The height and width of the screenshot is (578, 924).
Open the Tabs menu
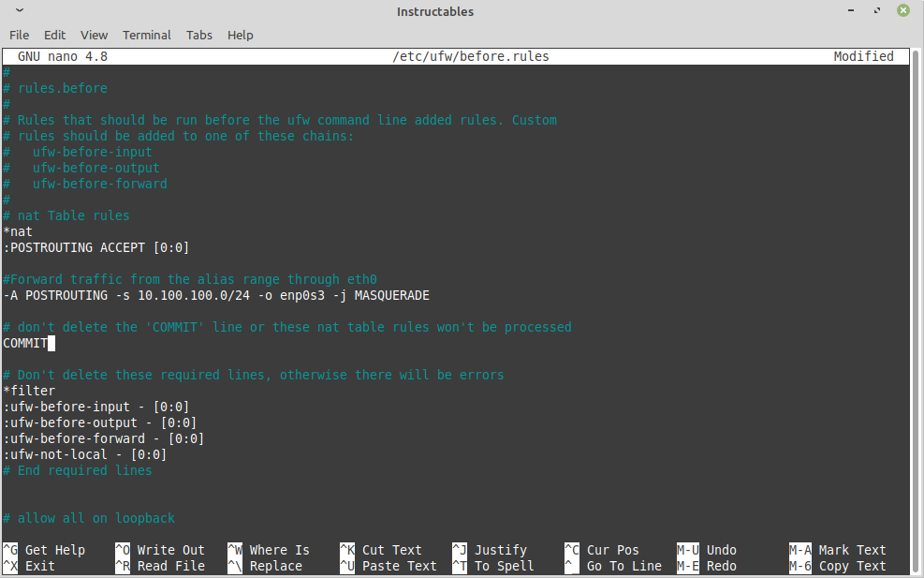[198, 35]
